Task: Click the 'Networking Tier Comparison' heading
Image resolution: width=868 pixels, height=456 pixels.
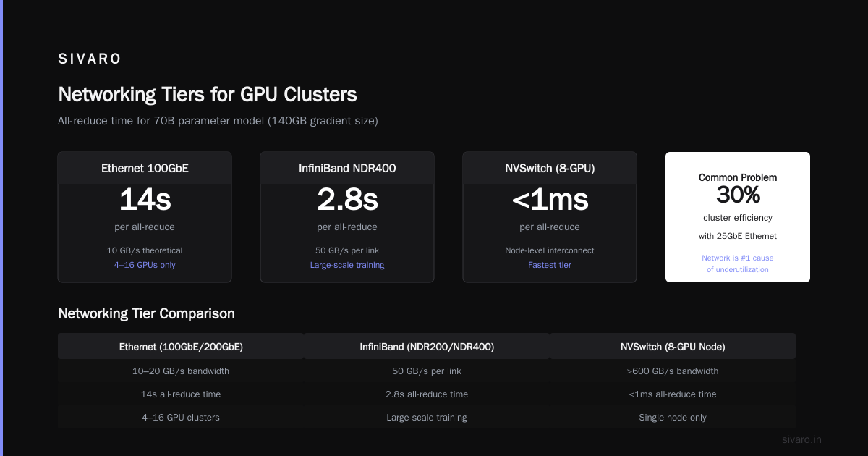Action: (146, 313)
